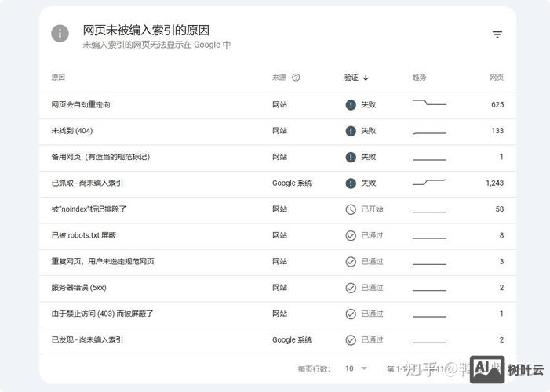
Task: Click 失败 status in 未找到 (404) row
Action: click(369, 131)
